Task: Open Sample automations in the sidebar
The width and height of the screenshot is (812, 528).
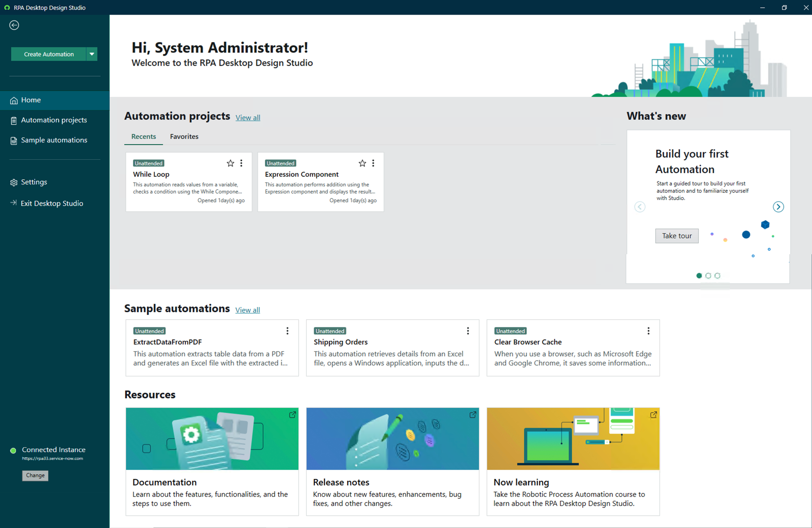Action: point(55,140)
